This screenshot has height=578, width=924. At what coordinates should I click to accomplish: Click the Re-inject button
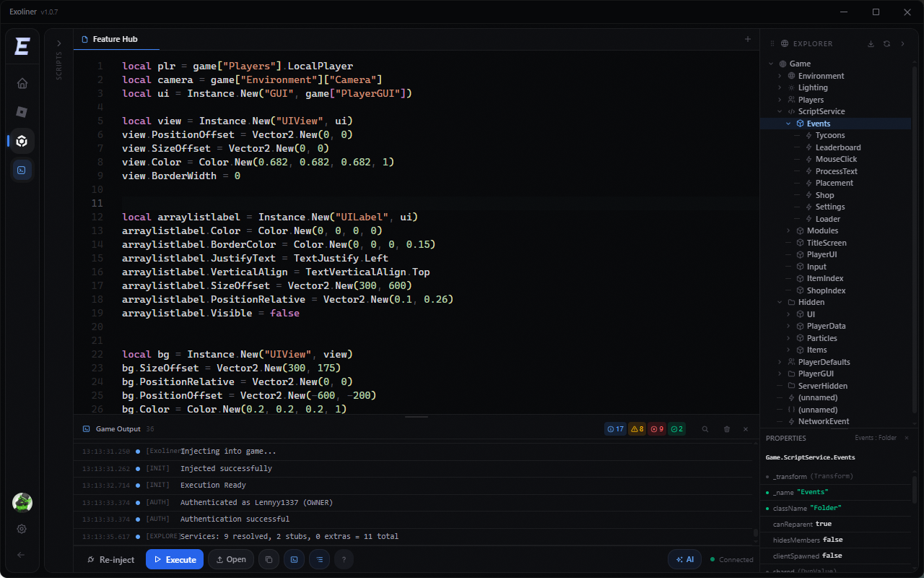pyautogui.click(x=110, y=558)
